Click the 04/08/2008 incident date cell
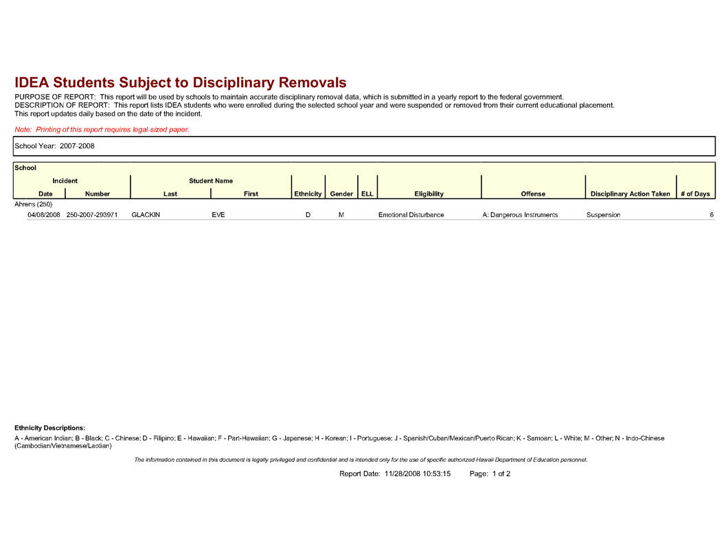 [44, 215]
